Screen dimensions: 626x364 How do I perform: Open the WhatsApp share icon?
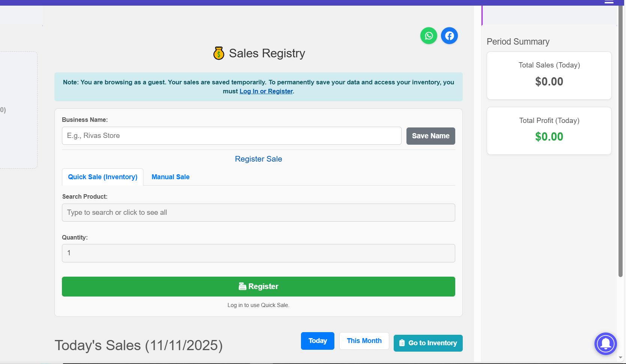click(x=429, y=36)
